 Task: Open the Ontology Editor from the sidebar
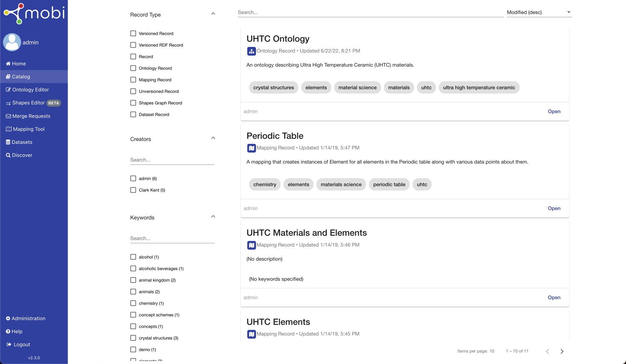coord(30,89)
